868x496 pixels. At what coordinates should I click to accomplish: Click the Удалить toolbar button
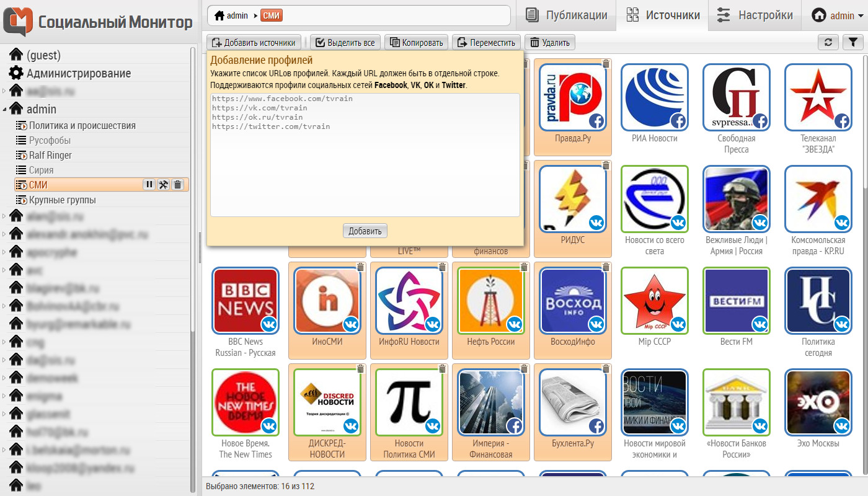point(549,42)
